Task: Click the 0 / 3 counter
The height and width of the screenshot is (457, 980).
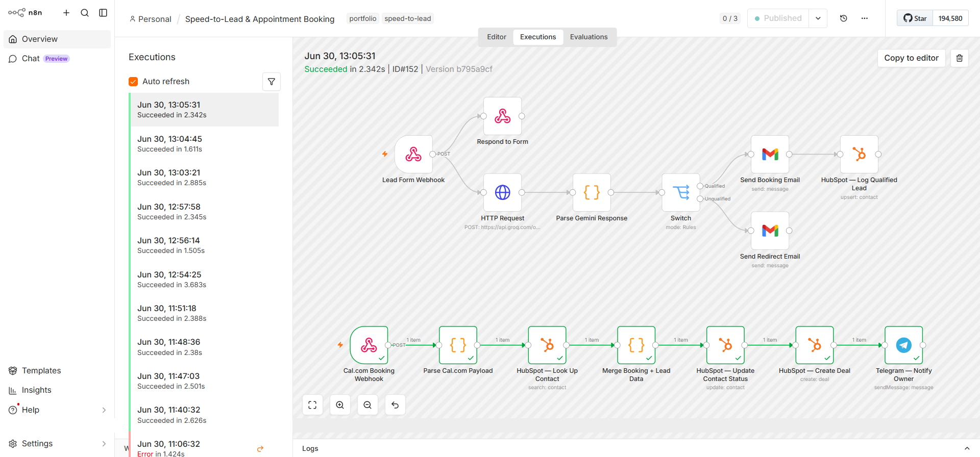Action: (730, 18)
